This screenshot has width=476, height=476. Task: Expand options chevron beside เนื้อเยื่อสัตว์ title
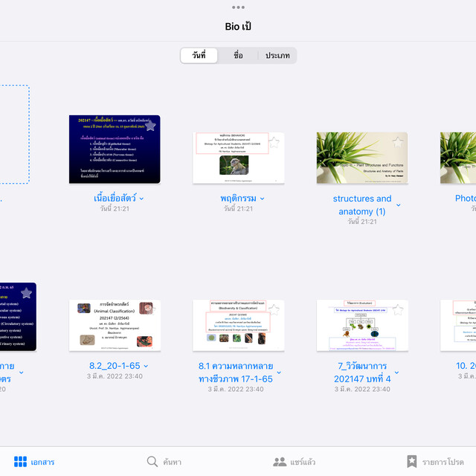click(x=142, y=199)
